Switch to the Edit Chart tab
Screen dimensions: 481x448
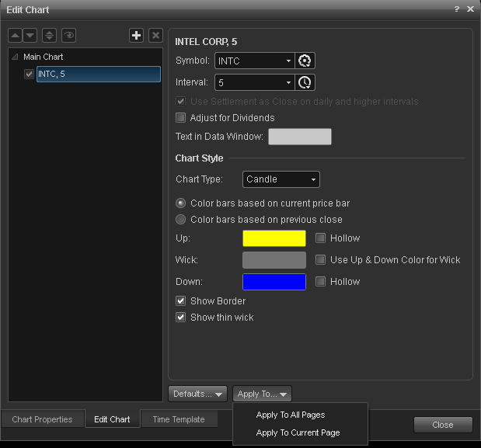click(112, 419)
